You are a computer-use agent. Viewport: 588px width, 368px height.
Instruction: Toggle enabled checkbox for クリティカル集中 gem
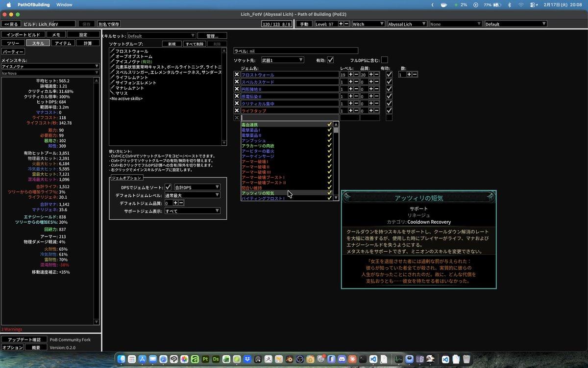pyautogui.click(x=389, y=104)
